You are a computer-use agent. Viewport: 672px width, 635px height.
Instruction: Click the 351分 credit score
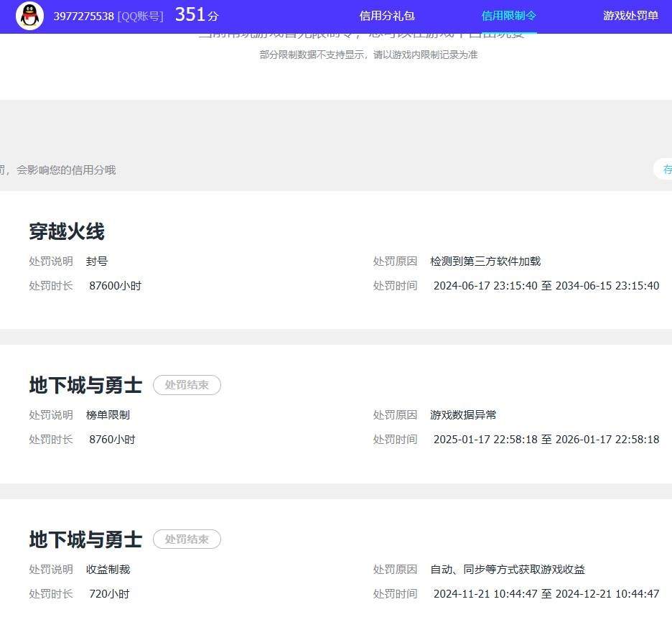coord(197,15)
